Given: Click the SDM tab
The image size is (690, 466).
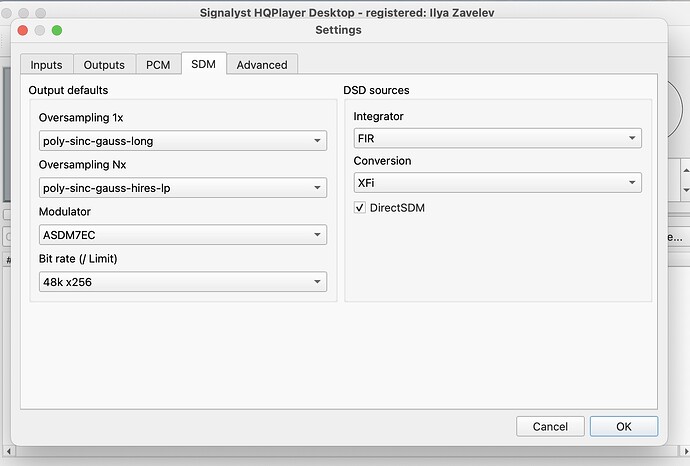Looking at the screenshot, I should click(x=203, y=64).
